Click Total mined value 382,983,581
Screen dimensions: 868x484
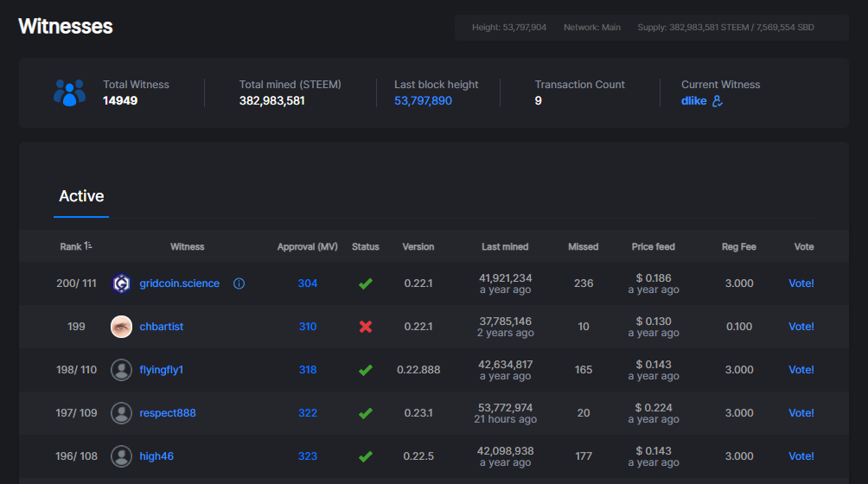pyautogui.click(x=271, y=100)
